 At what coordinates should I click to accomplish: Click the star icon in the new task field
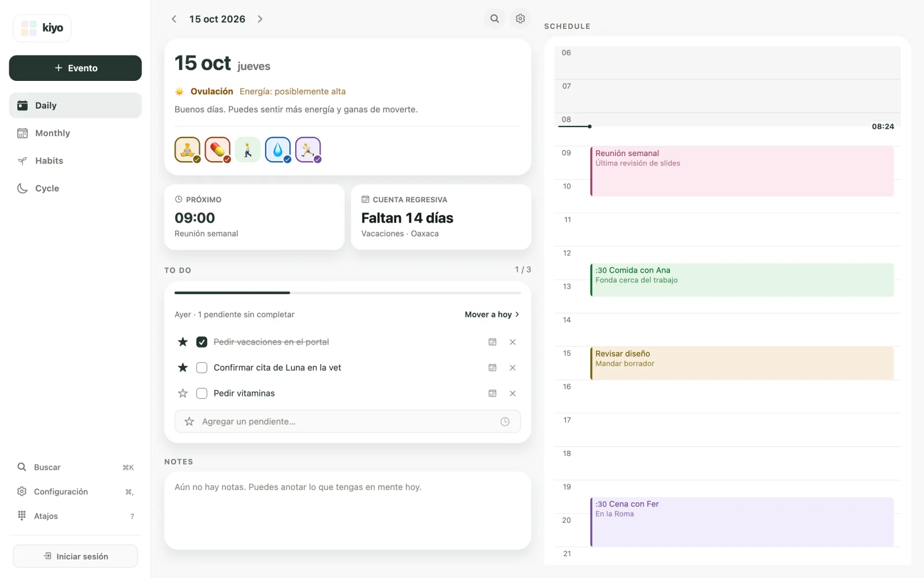click(189, 421)
